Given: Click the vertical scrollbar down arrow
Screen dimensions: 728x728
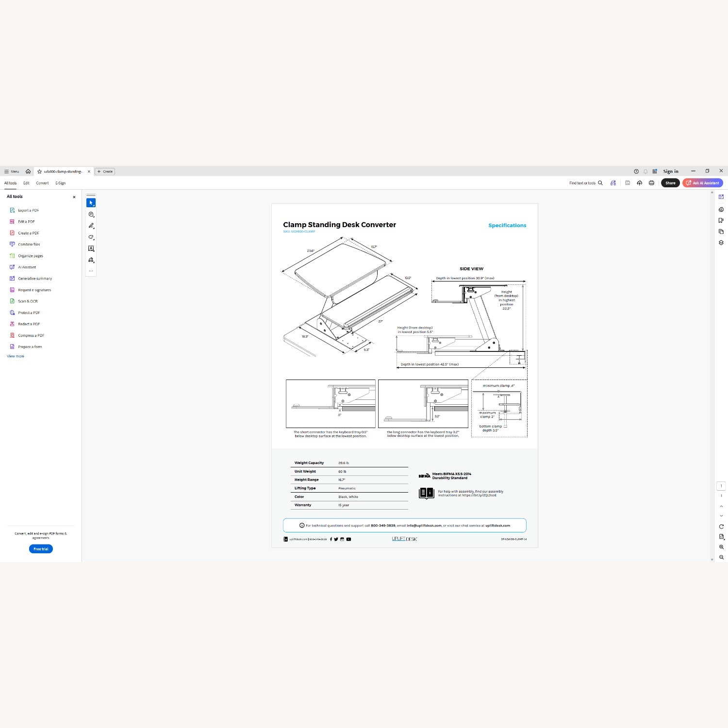Looking at the screenshot, I should [712, 560].
